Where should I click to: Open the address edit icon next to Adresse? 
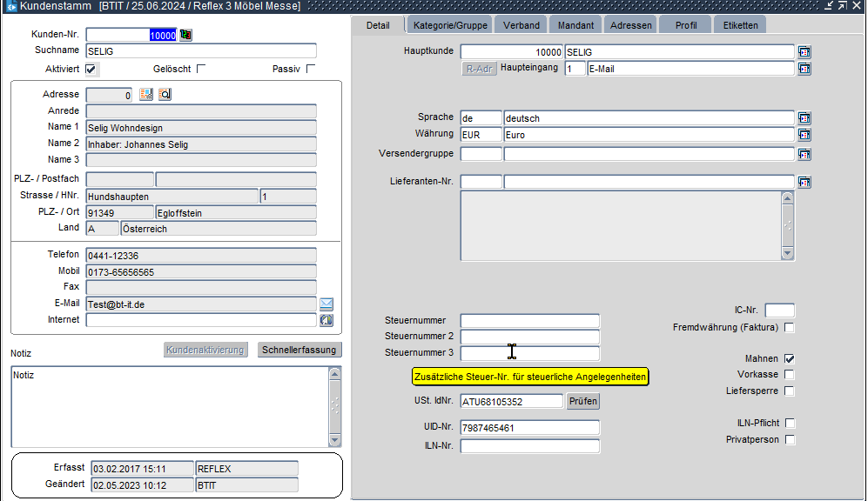146,95
